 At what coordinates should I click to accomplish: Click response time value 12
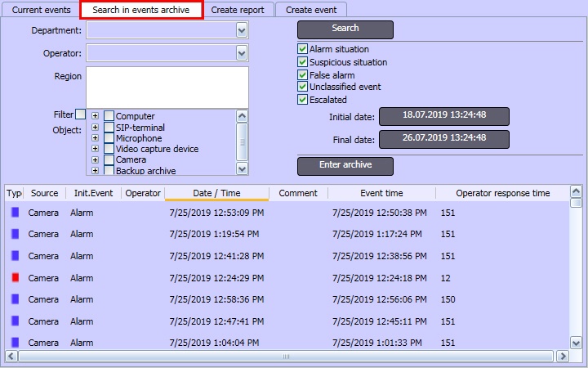point(446,278)
